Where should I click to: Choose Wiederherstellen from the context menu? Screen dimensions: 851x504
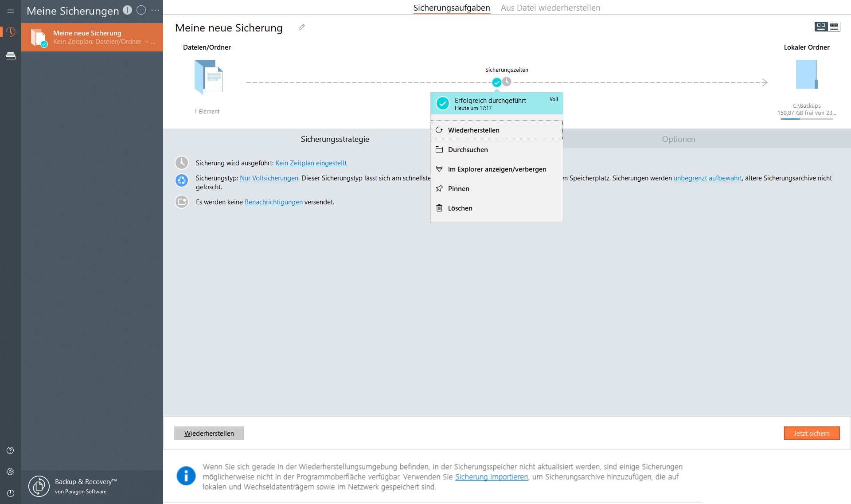click(x=473, y=130)
